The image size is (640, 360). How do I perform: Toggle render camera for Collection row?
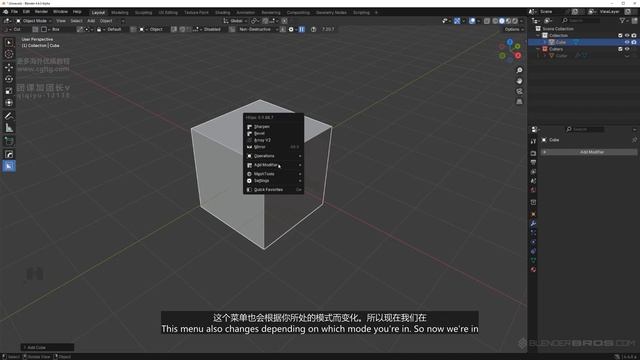(x=634, y=36)
